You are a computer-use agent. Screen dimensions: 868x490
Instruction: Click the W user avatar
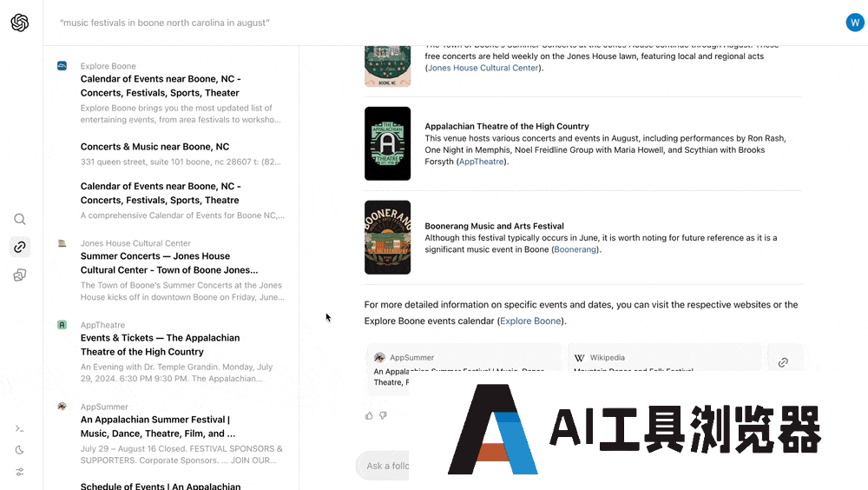(855, 23)
